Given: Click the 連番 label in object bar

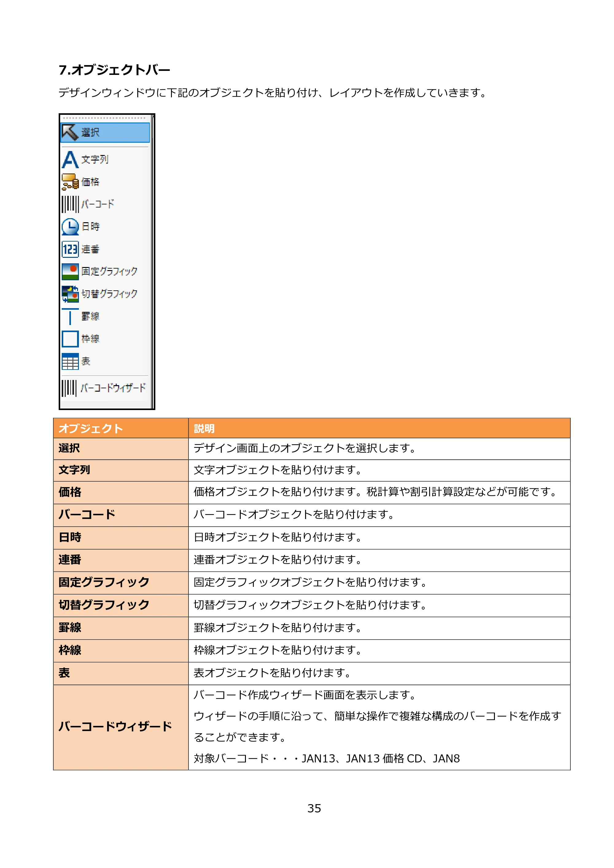Looking at the screenshot, I should point(90,249).
